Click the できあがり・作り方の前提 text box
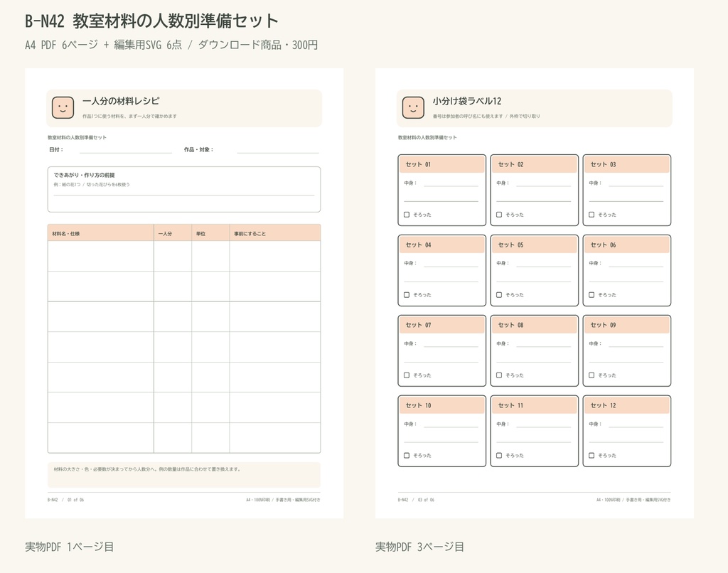 [x=184, y=189]
